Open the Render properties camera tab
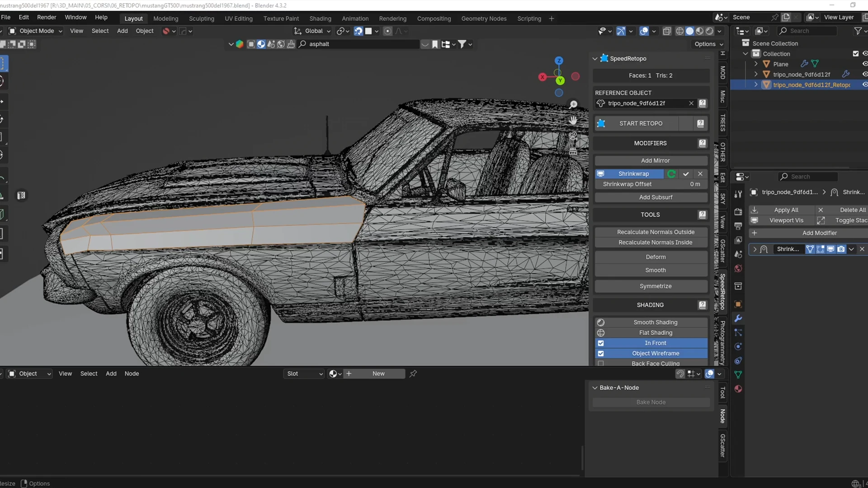This screenshot has height=488, width=868. pos(738,211)
